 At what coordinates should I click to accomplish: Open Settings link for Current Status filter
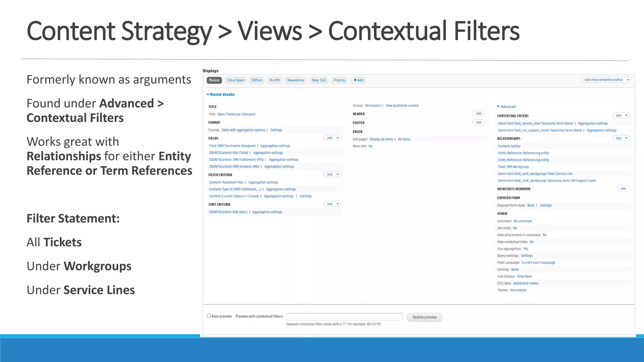pyautogui.click(x=305, y=196)
